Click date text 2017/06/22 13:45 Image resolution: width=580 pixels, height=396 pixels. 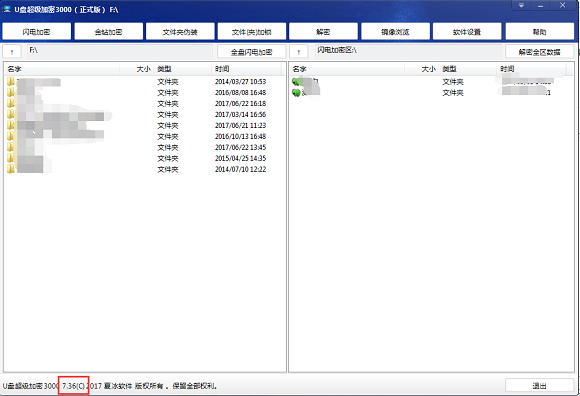pyautogui.click(x=240, y=147)
